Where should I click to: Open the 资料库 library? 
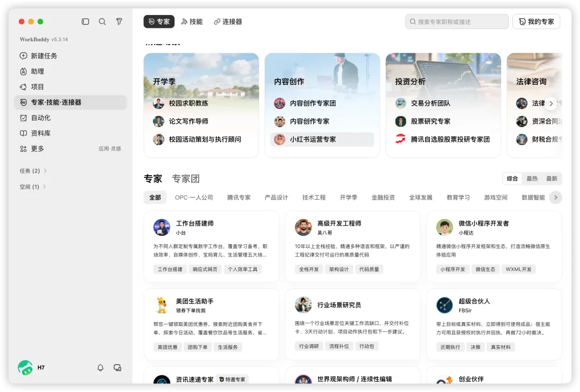70,133
